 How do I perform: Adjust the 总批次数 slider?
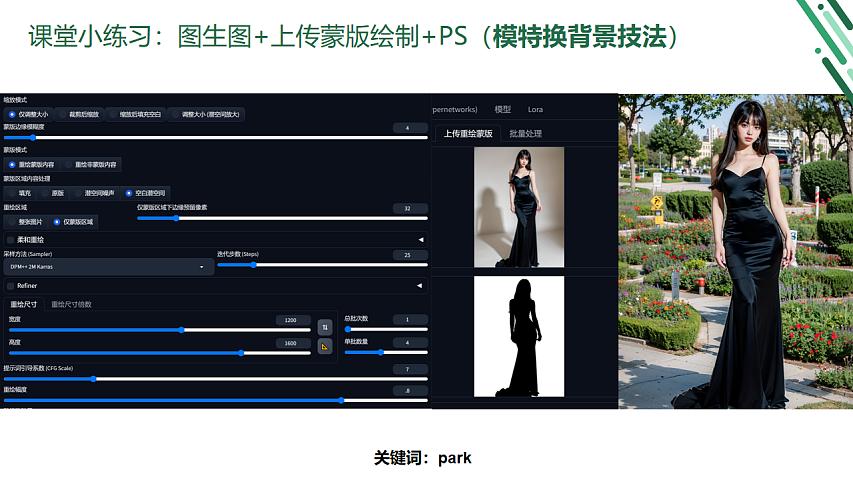pyautogui.click(x=386, y=329)
